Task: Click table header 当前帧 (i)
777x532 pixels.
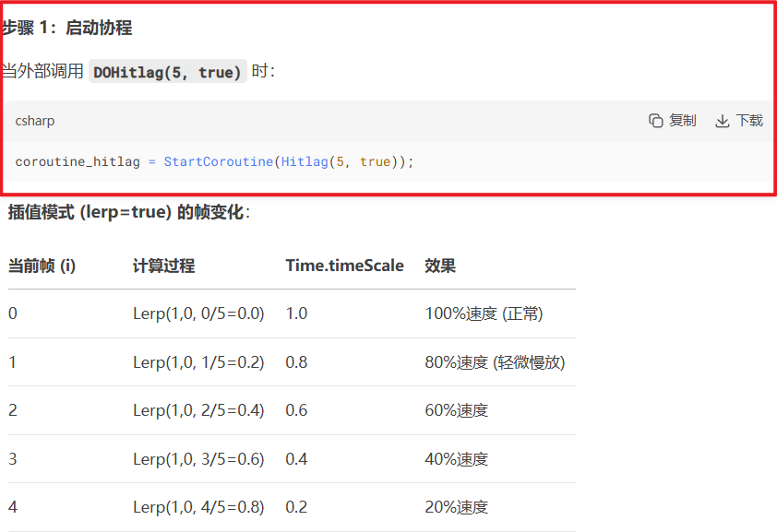Action: [42, 266]
